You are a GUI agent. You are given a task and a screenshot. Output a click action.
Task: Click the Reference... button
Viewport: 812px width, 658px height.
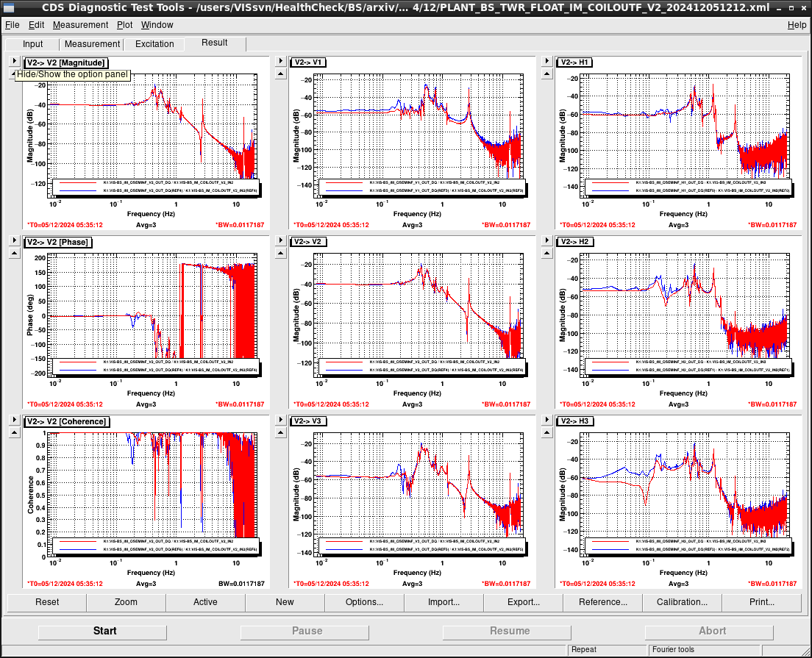coord(603,602)
